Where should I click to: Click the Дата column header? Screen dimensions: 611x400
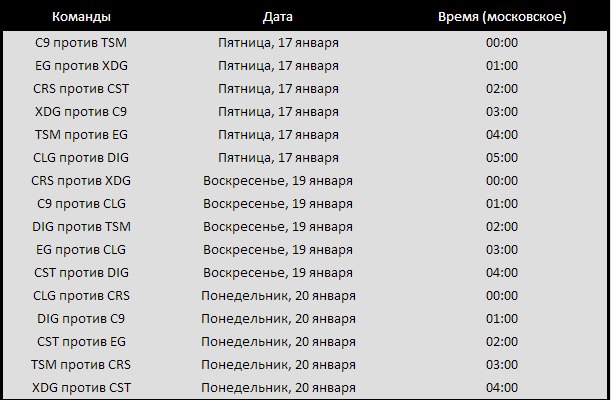(278, 17)
